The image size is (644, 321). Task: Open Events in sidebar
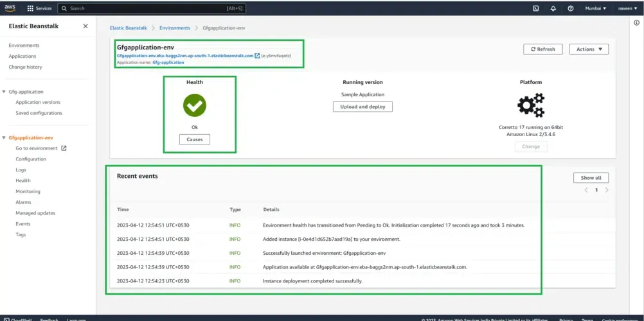23,223
